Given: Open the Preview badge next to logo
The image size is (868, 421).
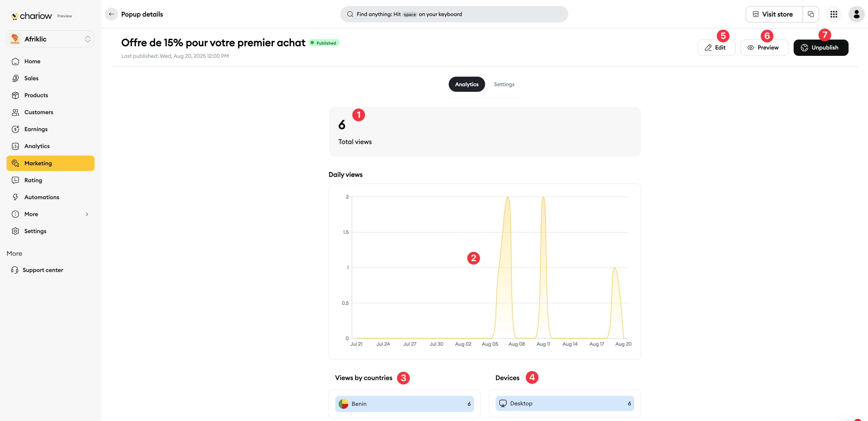Looking at the screenshot, I should tap(64, 16).
